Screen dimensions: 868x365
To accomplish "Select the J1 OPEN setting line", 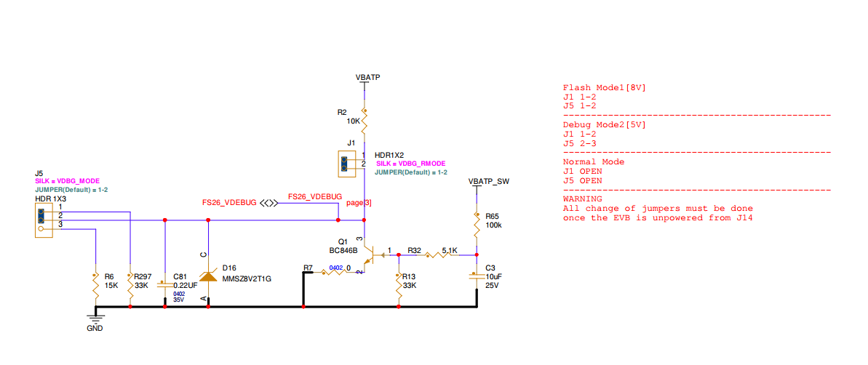I will coord(582,171).
